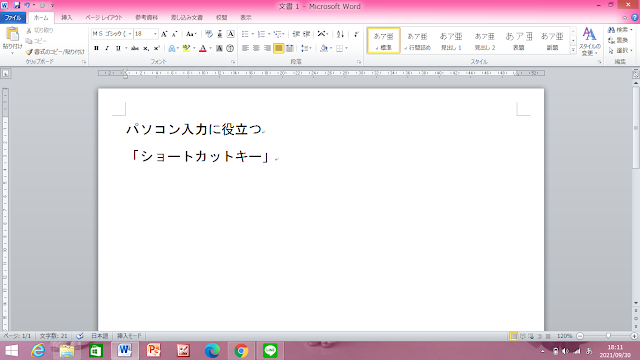The height and width of the screenshot is (360, 640).
Task: Open the borders dropdown arrow
Action: (x=347, y=48)
